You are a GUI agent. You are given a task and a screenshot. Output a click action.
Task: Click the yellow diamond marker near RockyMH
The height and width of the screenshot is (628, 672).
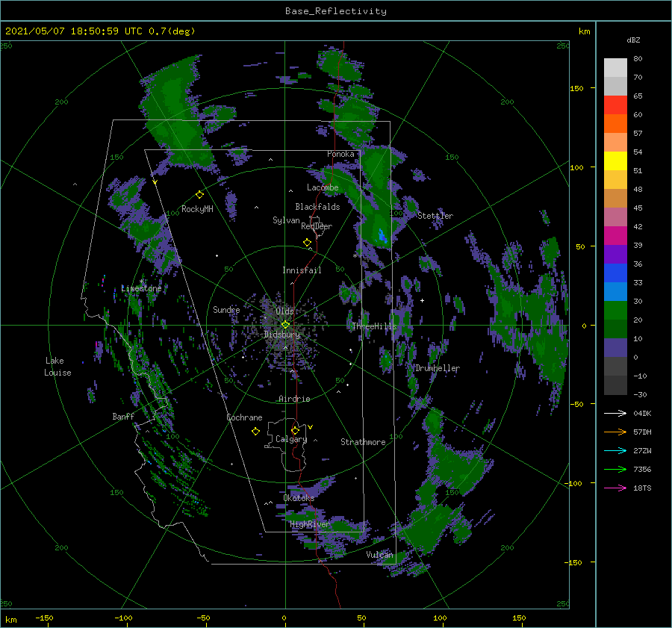(199, 195)
